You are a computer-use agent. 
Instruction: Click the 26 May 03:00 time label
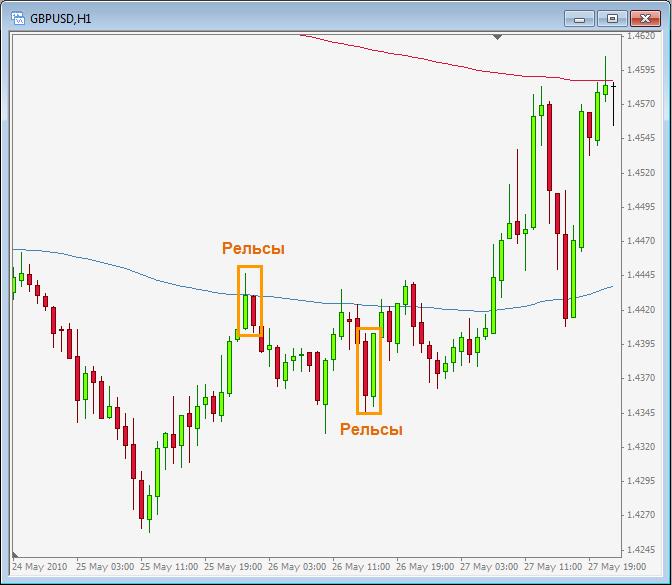pos(297,567)
